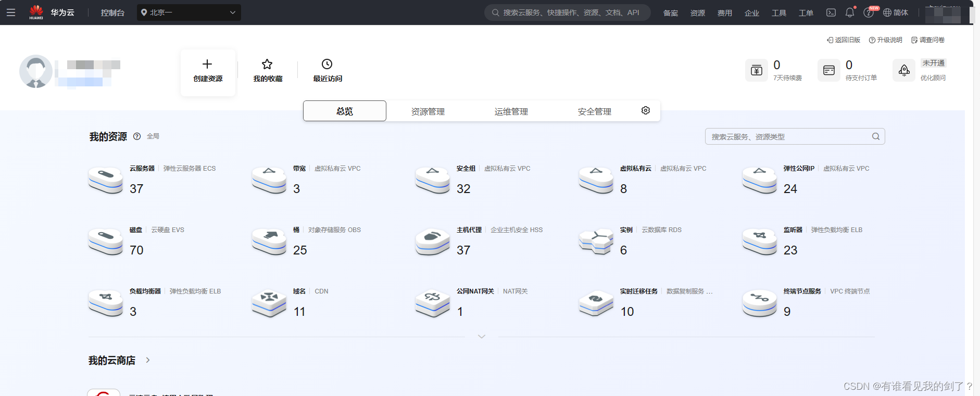Click 弹性云服务器 ECS service label
The image size is (980, 396).
click(x=190, y=169)
